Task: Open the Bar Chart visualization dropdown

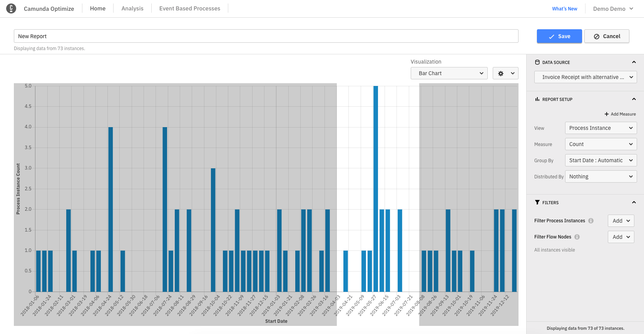Action: coord(449,73)
